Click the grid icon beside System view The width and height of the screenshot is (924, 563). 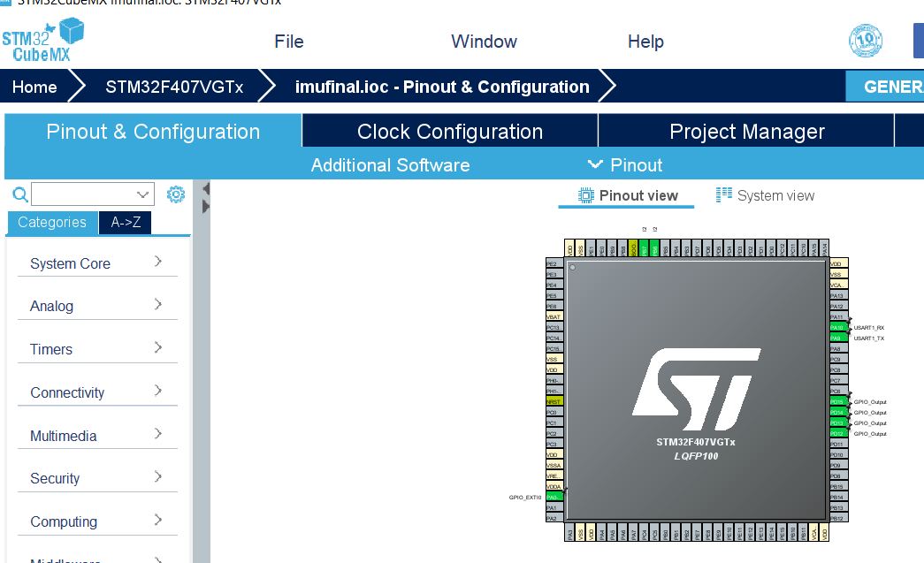click(723, 195)
